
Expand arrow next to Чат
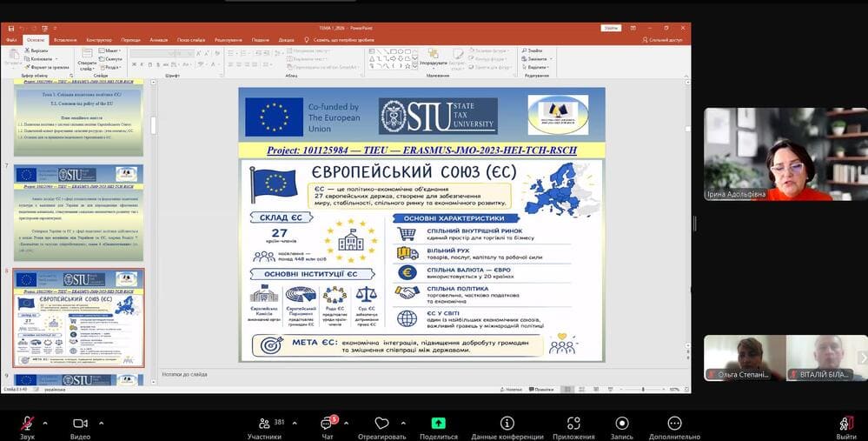pyautogui.click(x=346, y=424)
